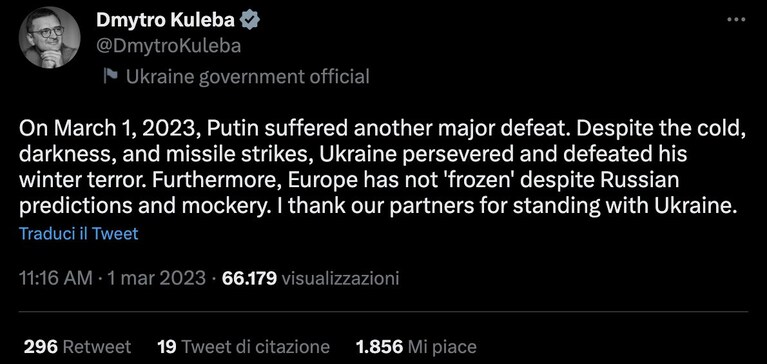Click the 'visualizzazioni' label
The height and width of the screenshot is (364, 767).
point(341,278)
